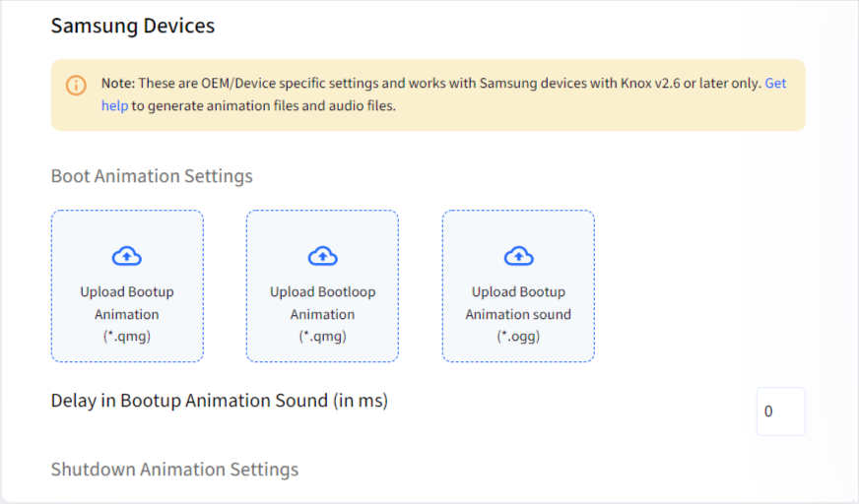Click cloud upload icon for Bootup Animation sound

coord(518,256)
